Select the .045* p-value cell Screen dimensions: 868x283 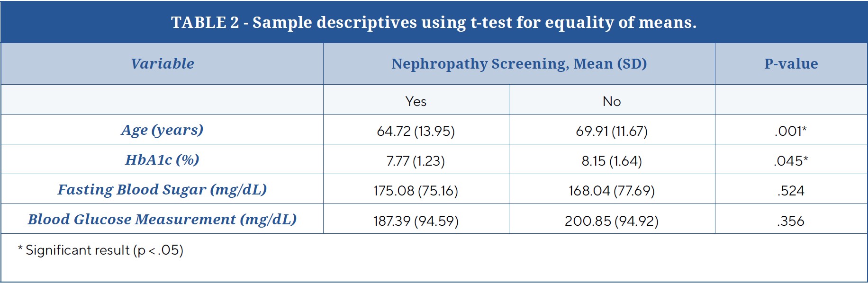791,161
